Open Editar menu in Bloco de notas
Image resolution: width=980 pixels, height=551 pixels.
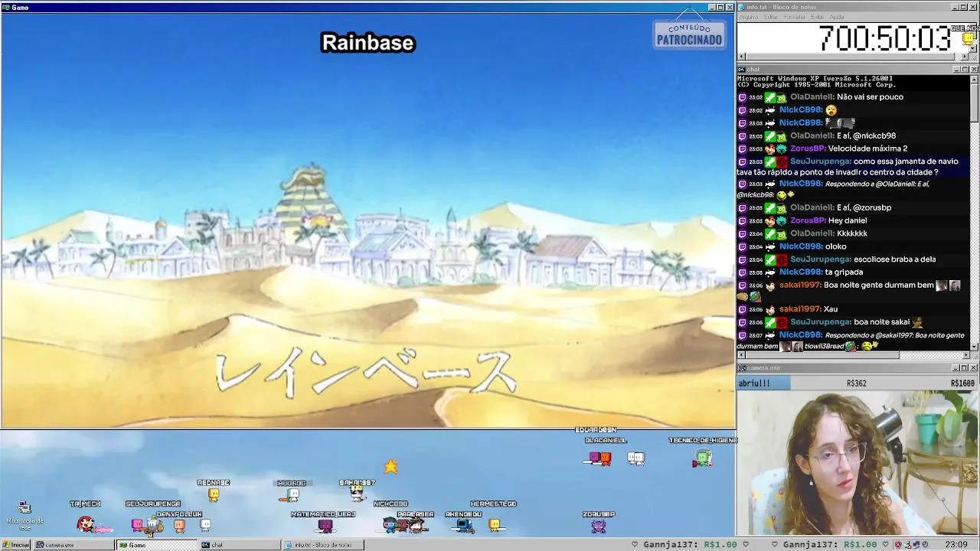click(x=771, y=17)
